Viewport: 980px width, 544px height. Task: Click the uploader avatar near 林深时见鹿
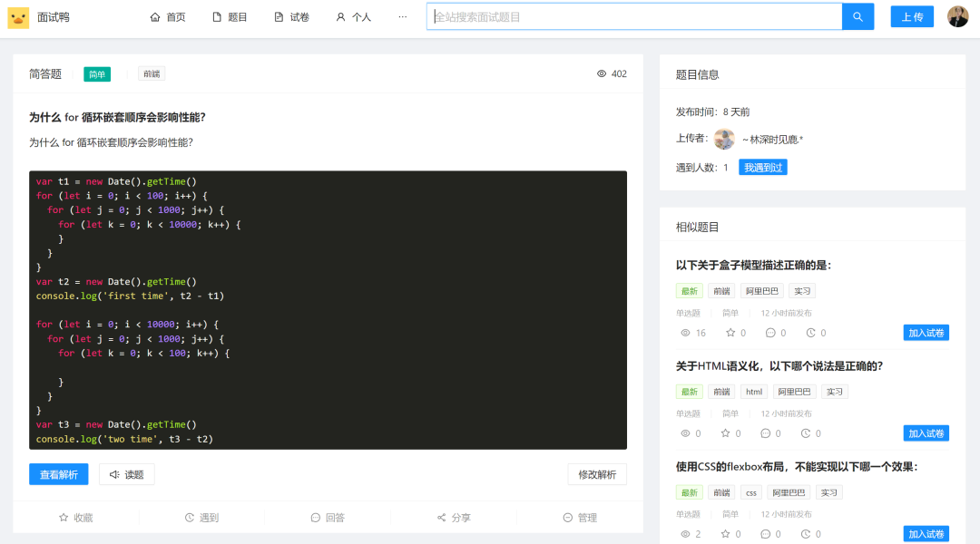click(724, 139)
